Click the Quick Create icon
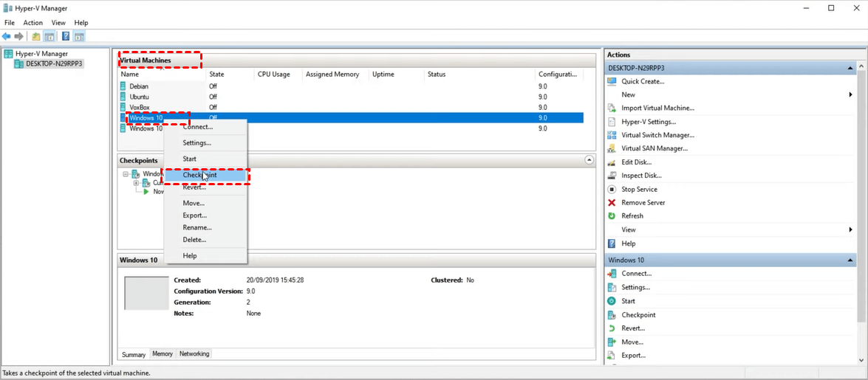The image size is (868, 380). [x=612, y=81]
